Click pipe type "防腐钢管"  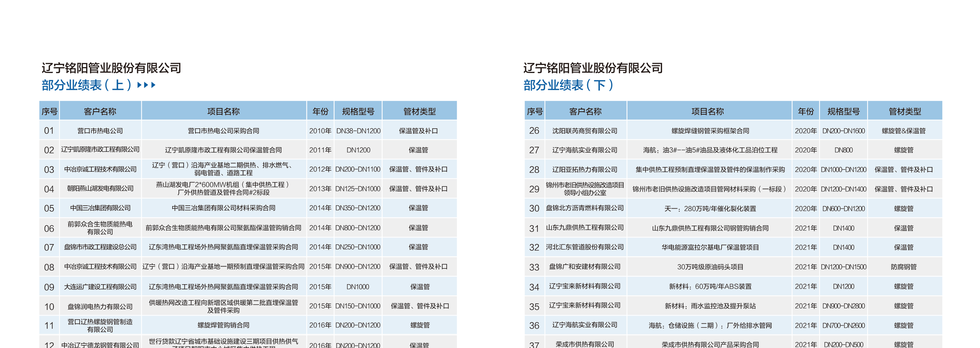[x=904, y=267]
